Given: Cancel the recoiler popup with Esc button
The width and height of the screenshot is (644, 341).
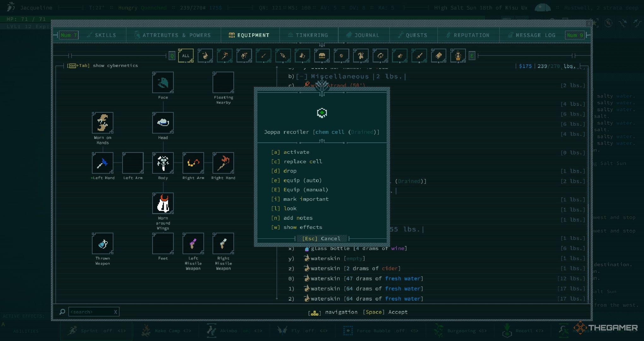Looking at the screenshot, I should (x=322, y=238).
